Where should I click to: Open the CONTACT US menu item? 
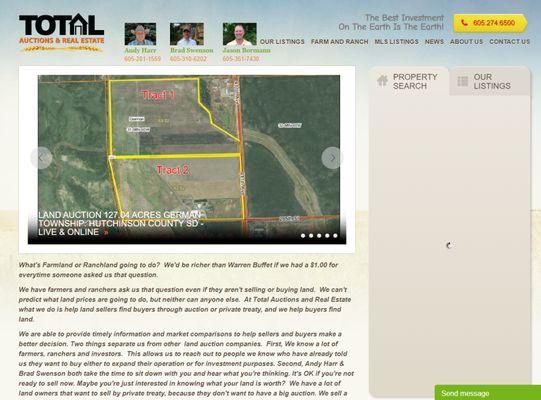coord(509,42)
